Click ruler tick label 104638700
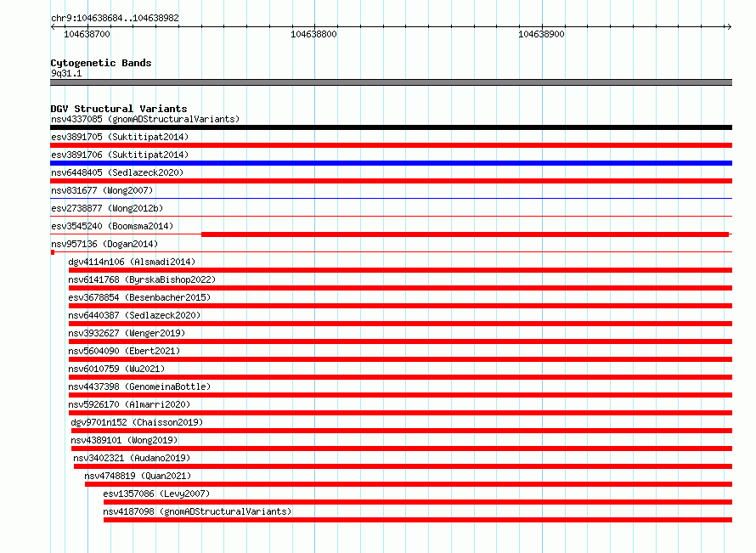Screen dimensions: 756x553 click(87, 34)
